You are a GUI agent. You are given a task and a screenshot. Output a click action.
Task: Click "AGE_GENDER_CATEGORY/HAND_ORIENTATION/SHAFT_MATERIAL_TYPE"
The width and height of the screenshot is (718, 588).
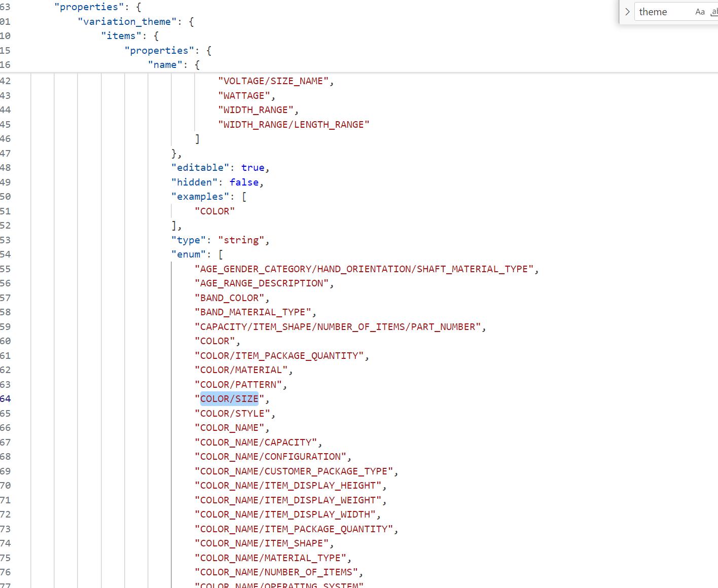[x=364, y=269]
